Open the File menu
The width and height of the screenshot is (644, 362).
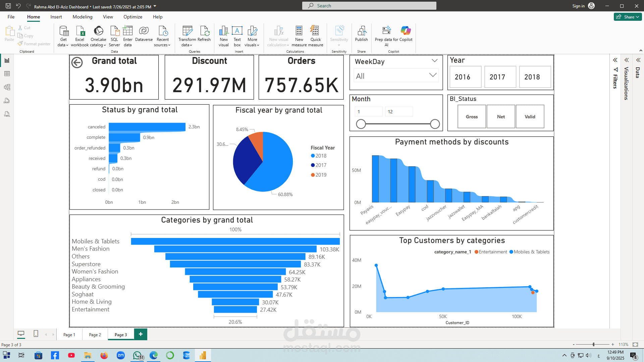[11, 17]
